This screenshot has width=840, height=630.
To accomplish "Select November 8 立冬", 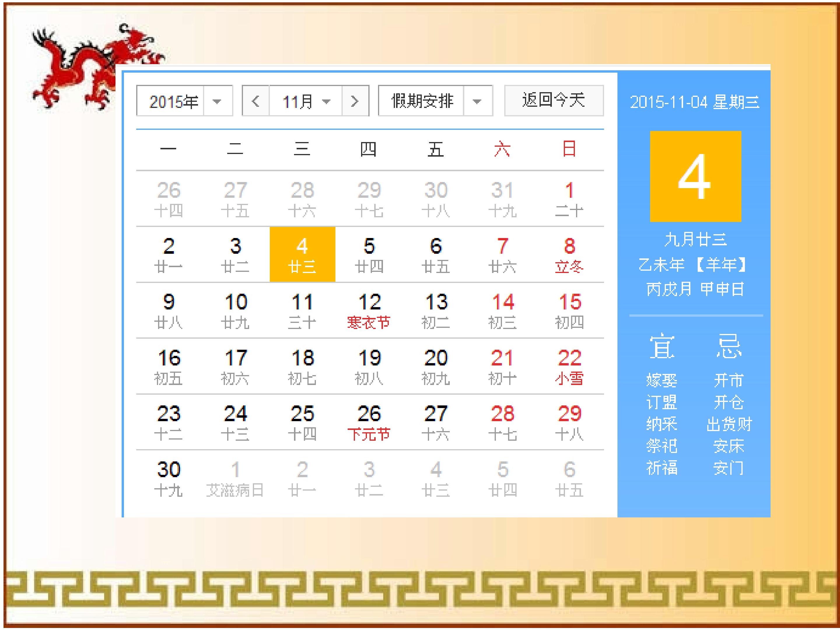I will pos(569,254).
